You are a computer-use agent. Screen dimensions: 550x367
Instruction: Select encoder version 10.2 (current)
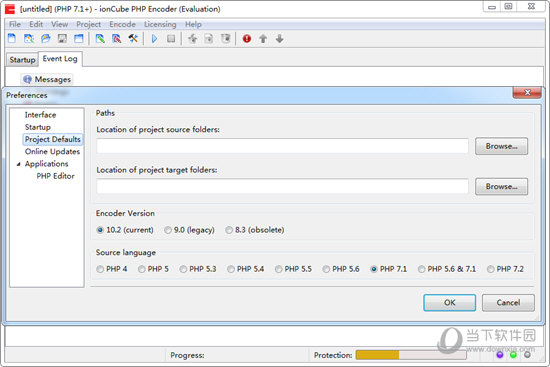point(125,230)
